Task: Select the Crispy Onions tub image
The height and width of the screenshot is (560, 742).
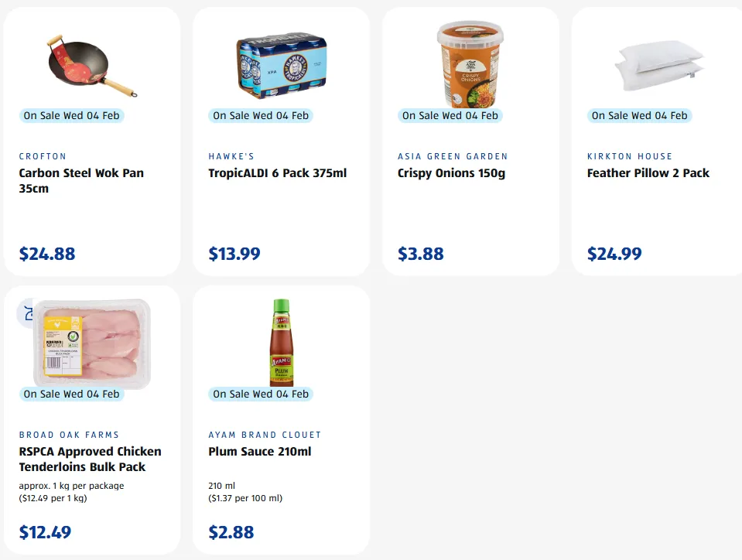Action: tap(470, 64)
